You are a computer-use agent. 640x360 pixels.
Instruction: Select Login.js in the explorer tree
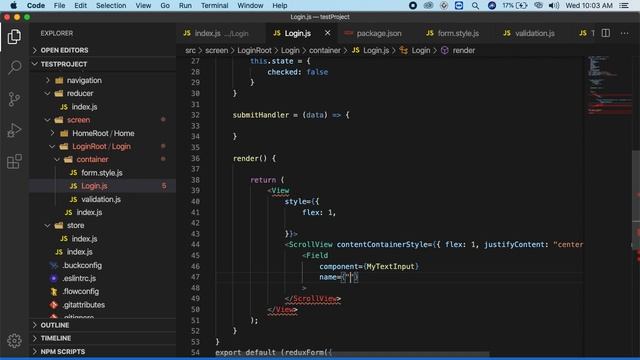click(x=94, y=186)
